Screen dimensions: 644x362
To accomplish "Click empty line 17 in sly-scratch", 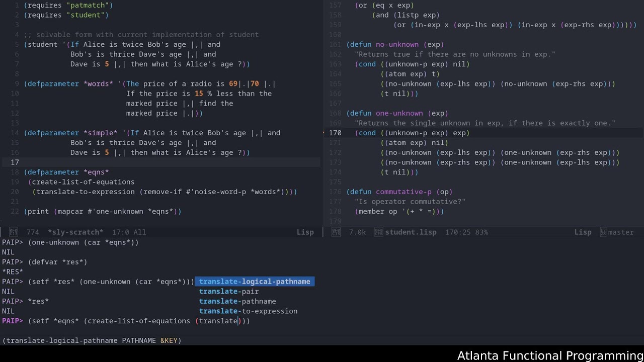I will tap(161, 162).
